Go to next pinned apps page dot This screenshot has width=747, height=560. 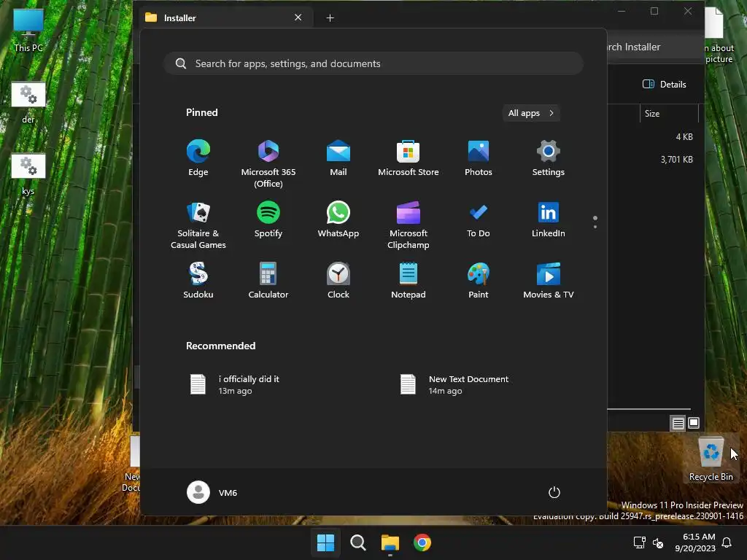pyautogui.click(x=595, y=227)
